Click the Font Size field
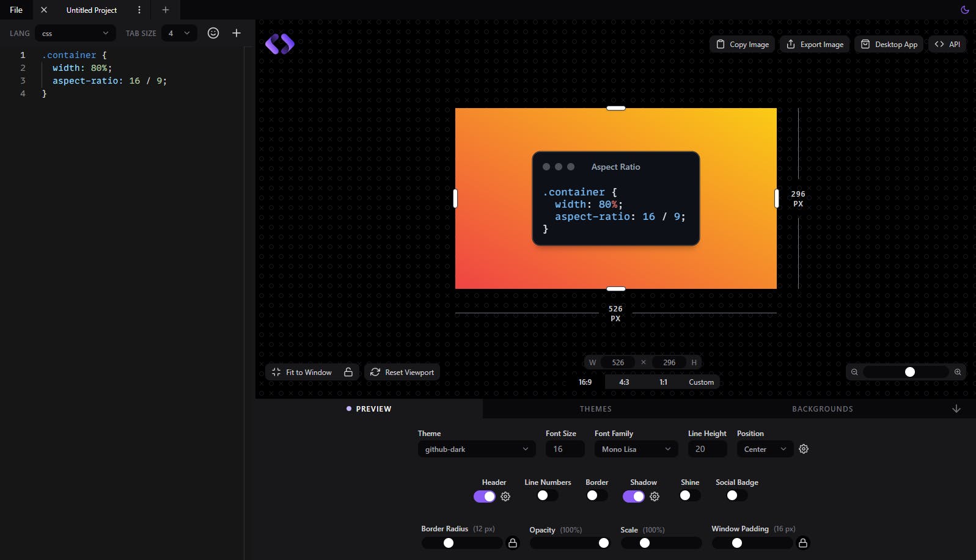The height and width of the screenshot is (560, 976). click(565, 449)
